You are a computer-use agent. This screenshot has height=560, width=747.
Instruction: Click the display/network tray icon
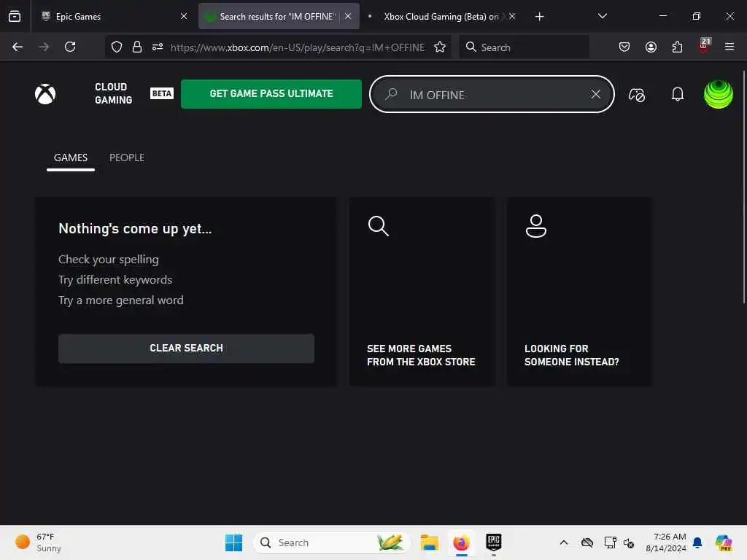tap(610, 542)
